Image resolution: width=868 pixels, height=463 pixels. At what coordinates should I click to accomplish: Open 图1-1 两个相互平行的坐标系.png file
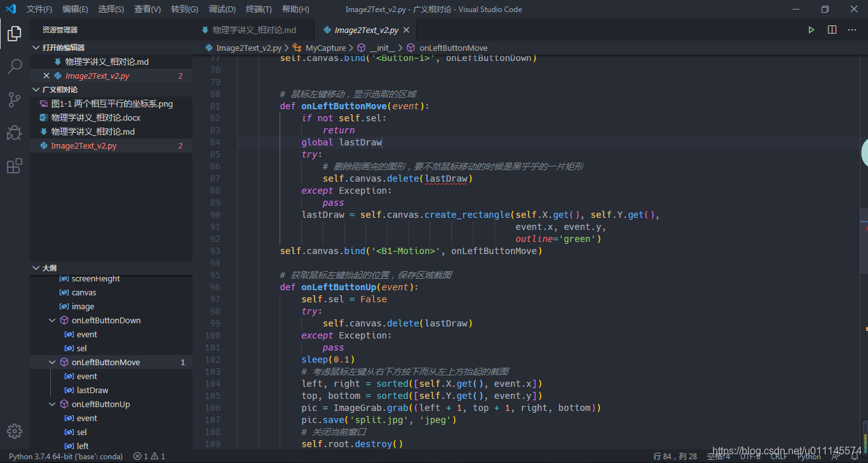[111, 104]
